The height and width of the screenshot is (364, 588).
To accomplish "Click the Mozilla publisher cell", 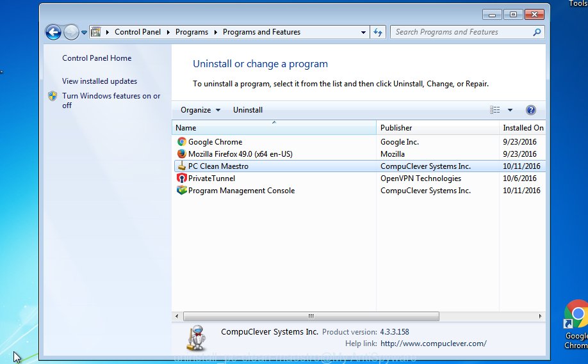I will click(x=392, y=154).
